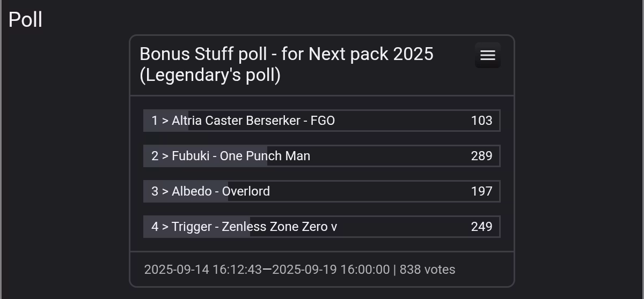The width and height of the screenshot is (644, 299).
Task: Click the 103 vote count
Action: coord(481,121)
